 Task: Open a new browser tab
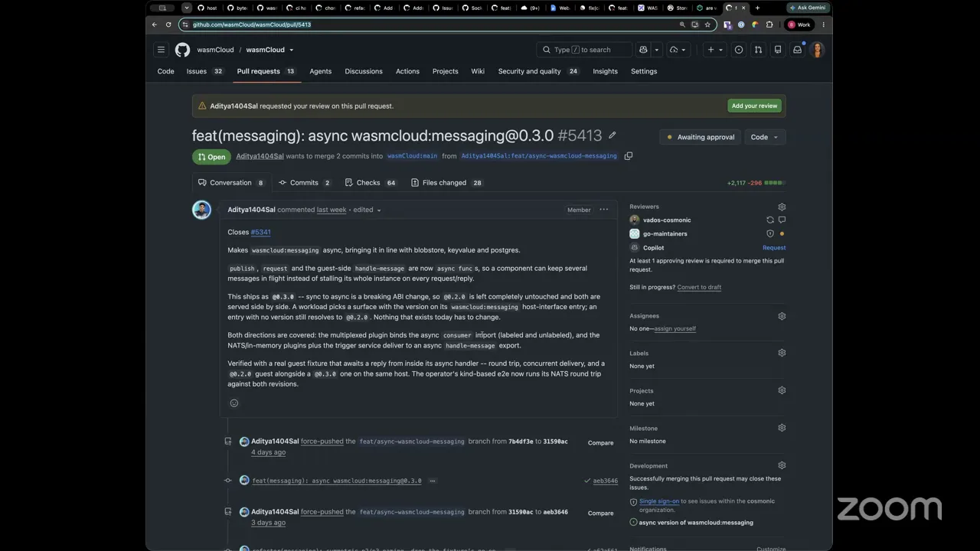tap(757, 8)
